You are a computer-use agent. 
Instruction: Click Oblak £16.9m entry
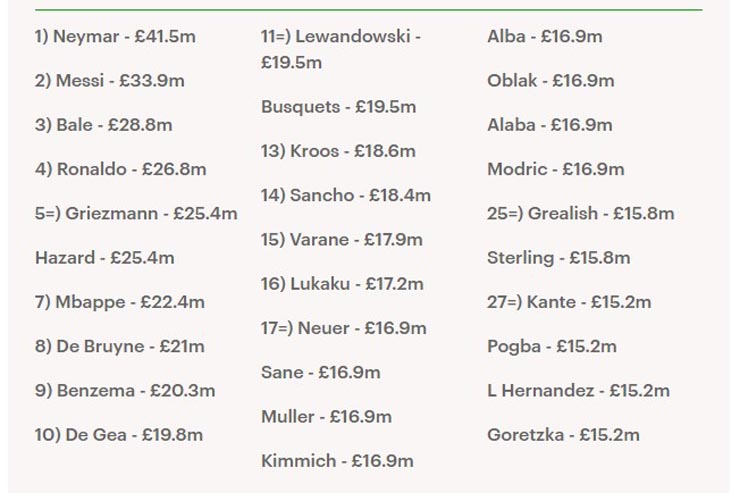tap(550, 81)
